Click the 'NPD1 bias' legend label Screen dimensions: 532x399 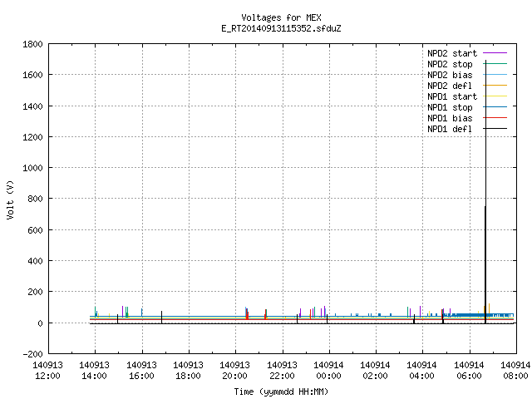(x=450, y=118)
